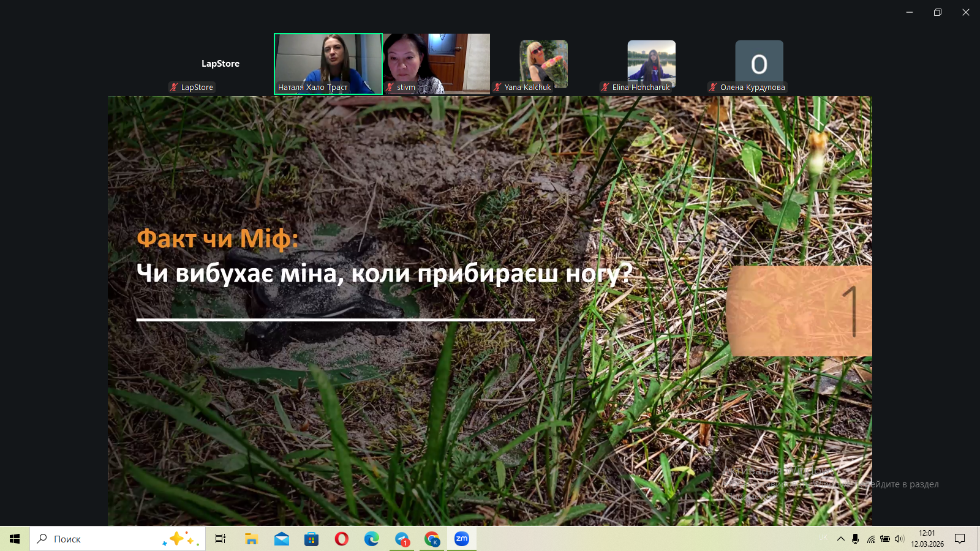
Task: Open the Mail app icon
Action: pos(282,539)
